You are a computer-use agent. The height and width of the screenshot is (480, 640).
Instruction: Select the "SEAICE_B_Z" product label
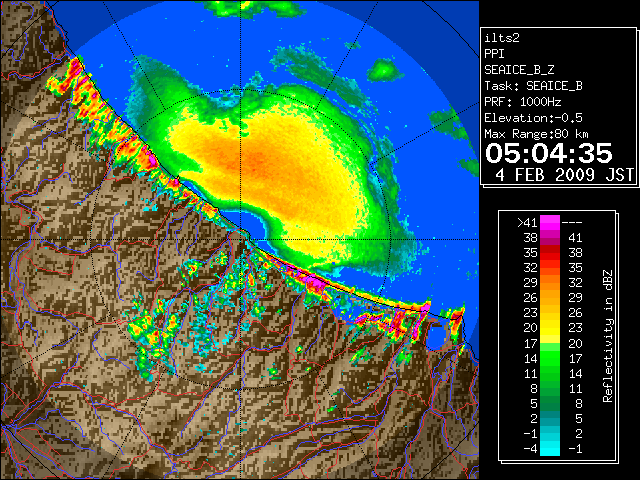pyautogui.click(x=519, y=70)
